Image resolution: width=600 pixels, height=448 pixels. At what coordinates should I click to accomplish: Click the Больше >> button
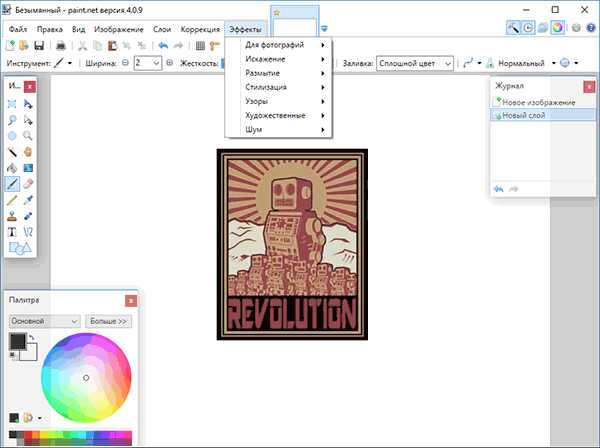pyautogui.click(x=108, y=321)
